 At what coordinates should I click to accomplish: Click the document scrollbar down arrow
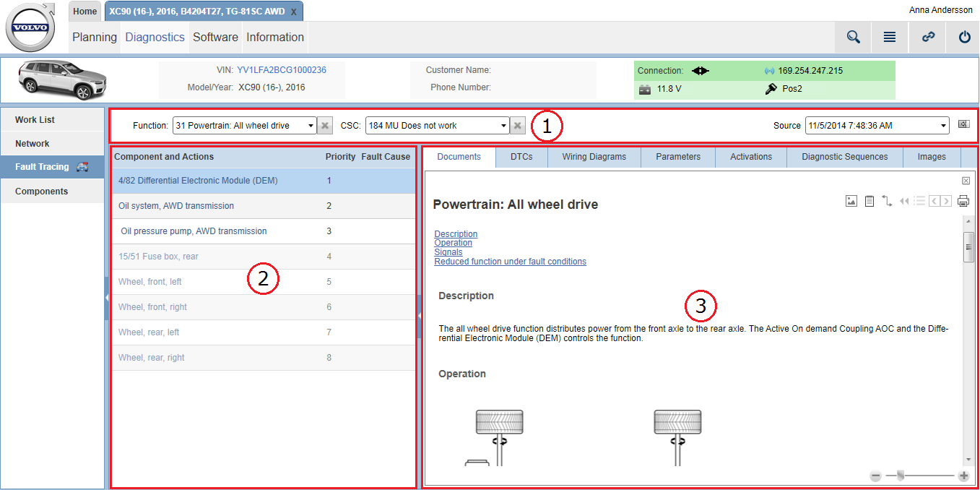(x=968, y=460)
